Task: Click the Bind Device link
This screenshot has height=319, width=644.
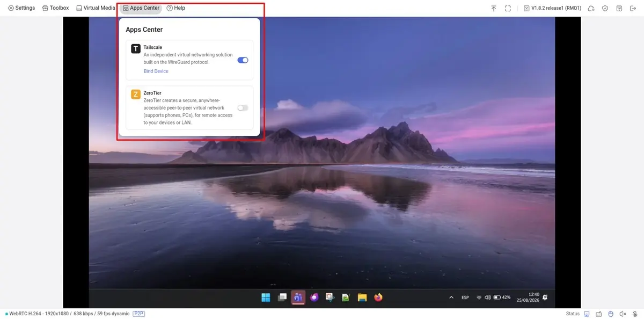Action: (x=156, y=71)
